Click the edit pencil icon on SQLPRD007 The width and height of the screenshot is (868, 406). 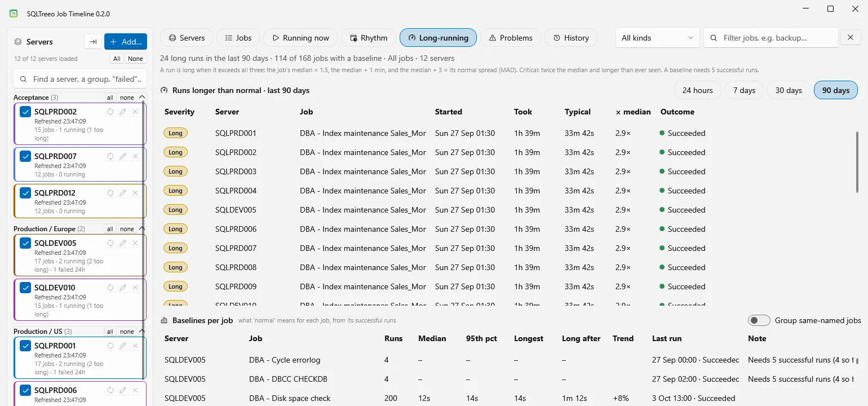123,156
